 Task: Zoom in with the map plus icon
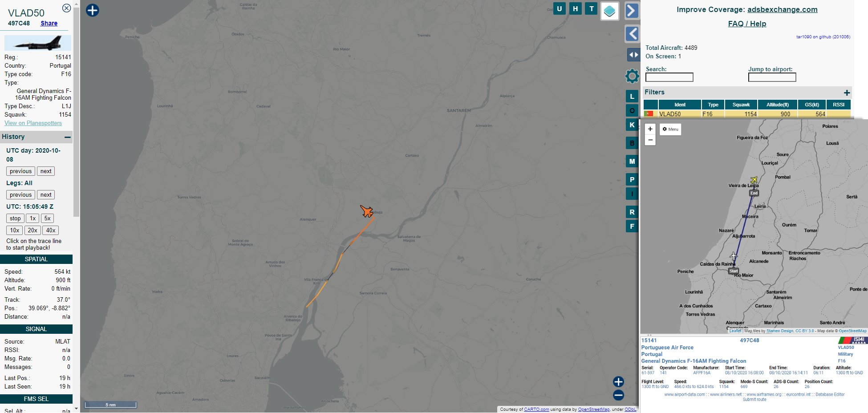618,382
